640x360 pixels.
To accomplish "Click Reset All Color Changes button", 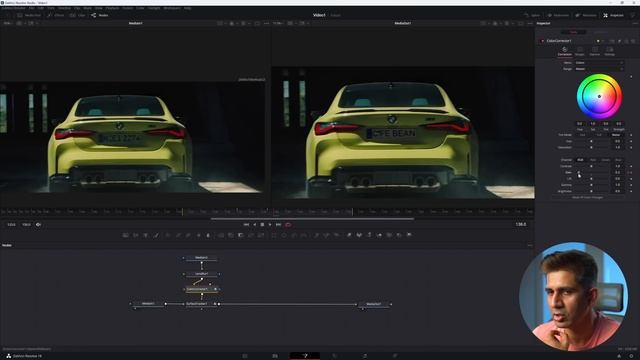I will (587, 198).
